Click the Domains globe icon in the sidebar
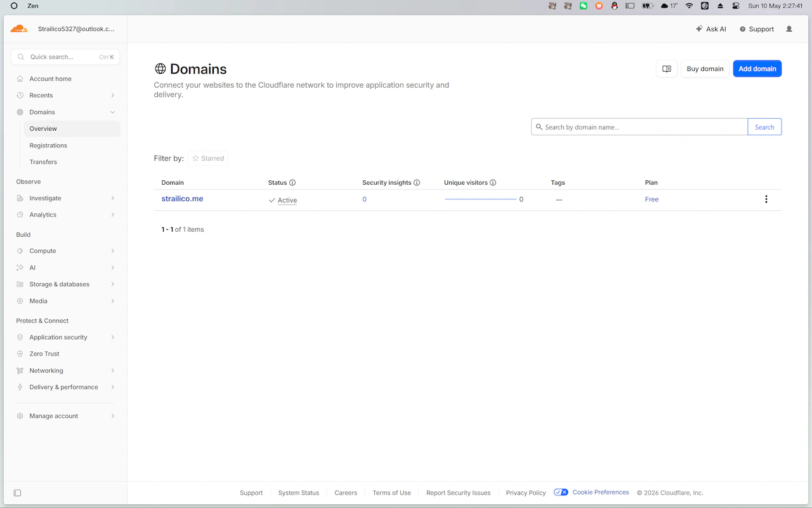 pyautogui.click(x=20, y=112)
